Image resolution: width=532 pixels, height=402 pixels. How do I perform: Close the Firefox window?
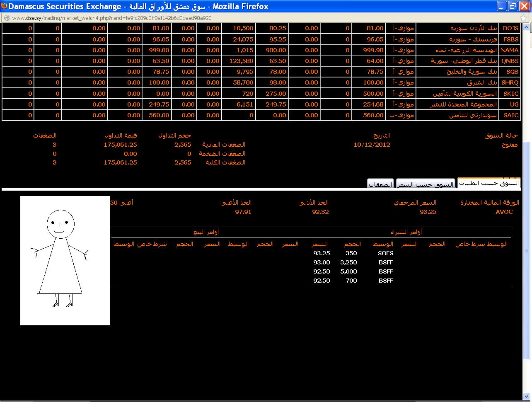coord(524,6)
